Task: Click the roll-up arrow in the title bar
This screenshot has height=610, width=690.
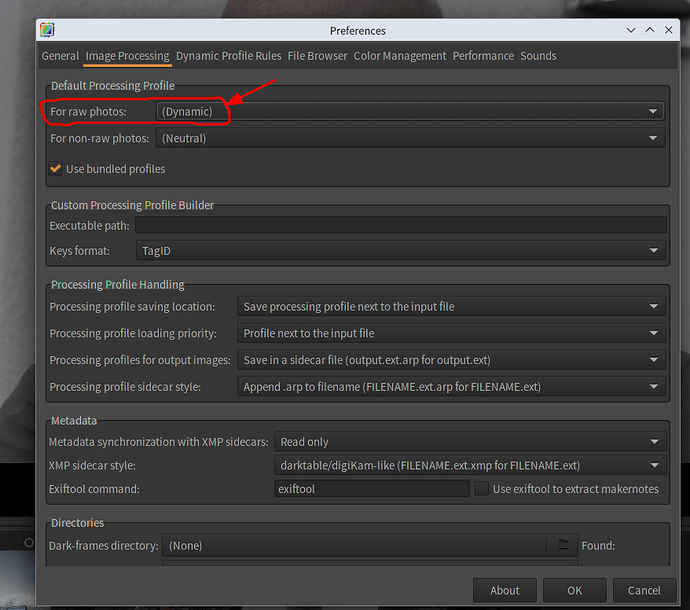Action: pyautogui.click(x=650, y=30)
